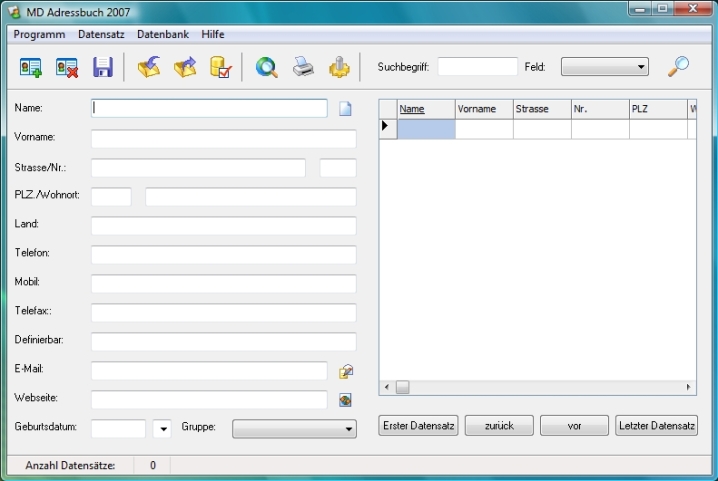Click the page icon beside Name field
The image size is (718, 481).
tap(346, 109)
